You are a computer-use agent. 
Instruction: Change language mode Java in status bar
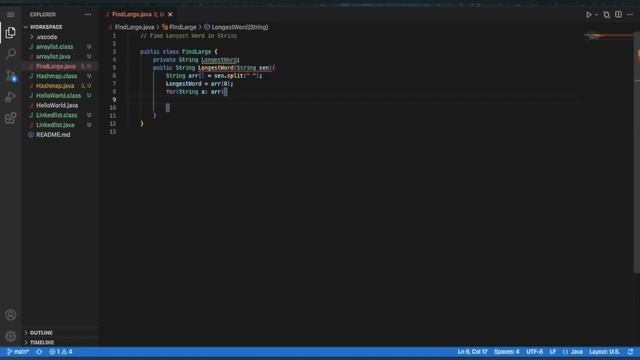[573, 351]
